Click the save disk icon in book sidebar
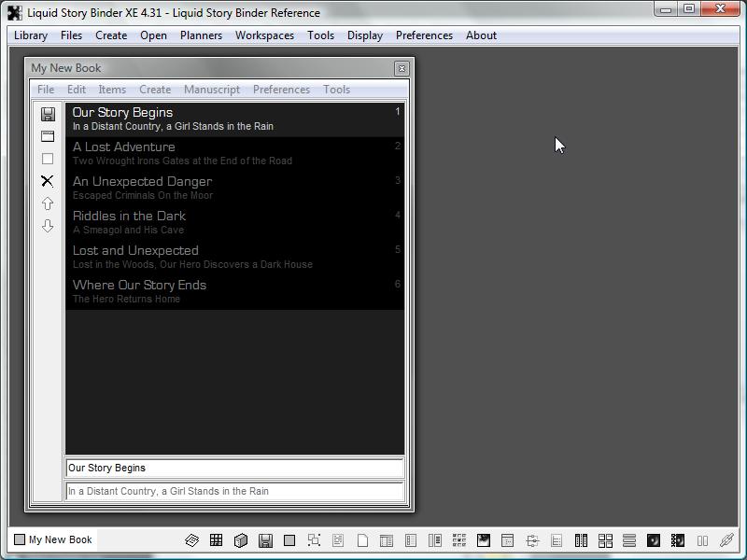Image resolution: width=747 pixels, height=560 pixels. pos(48,114)
